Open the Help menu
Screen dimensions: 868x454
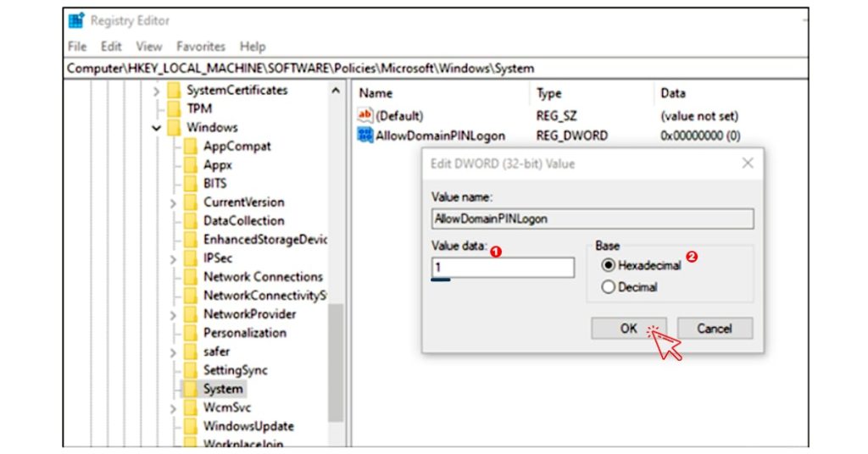pyautogui.click(x=253, y=47)
